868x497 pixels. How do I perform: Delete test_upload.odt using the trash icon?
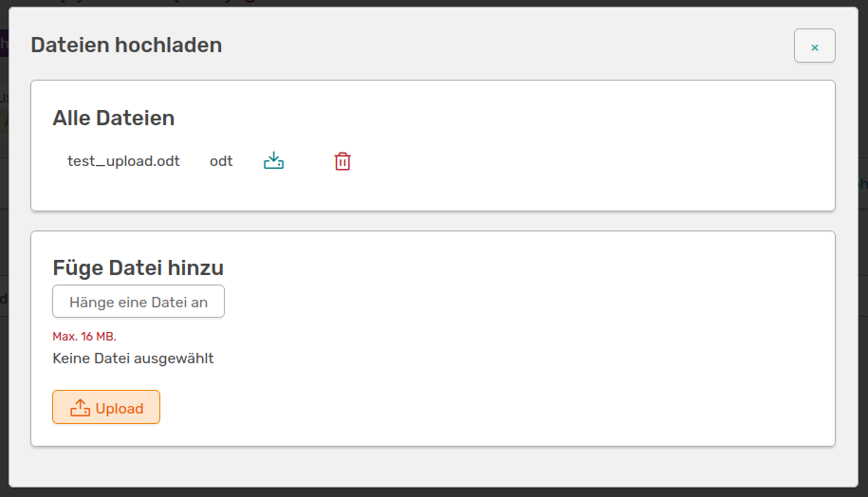pos(342,161)
